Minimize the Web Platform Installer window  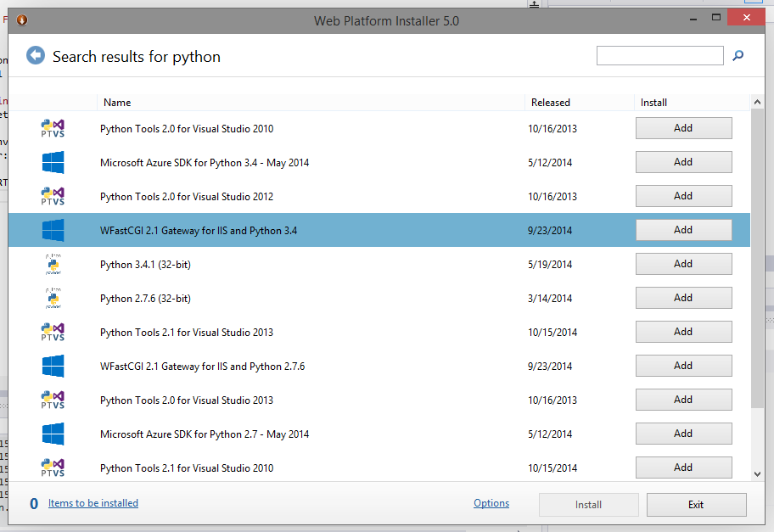693,19
